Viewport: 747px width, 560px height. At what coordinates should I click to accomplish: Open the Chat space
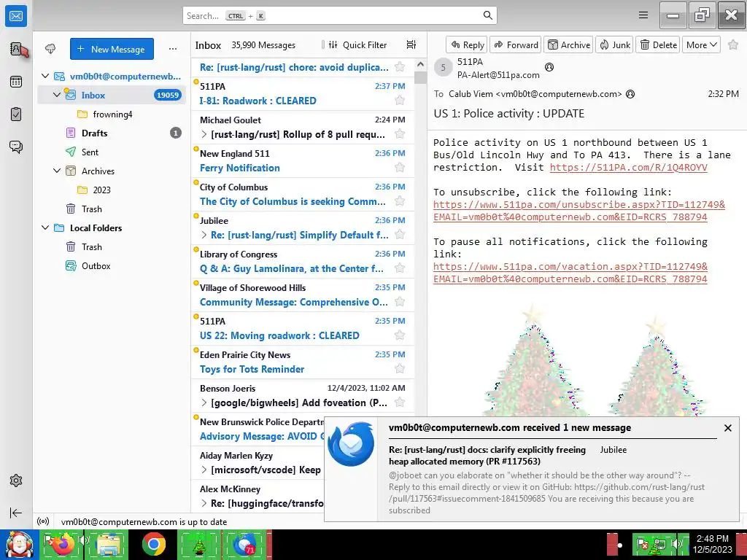tap(16, 147)
